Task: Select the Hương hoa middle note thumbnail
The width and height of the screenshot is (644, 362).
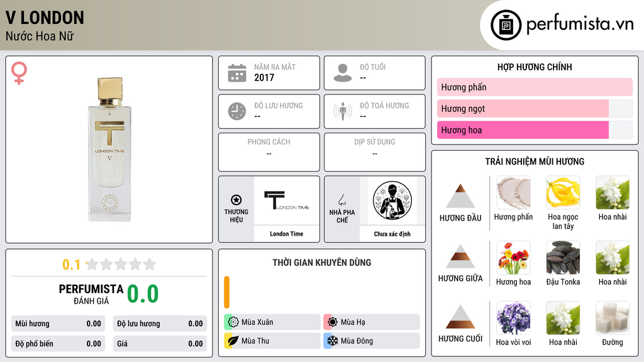Action: (x=513, y=258)
